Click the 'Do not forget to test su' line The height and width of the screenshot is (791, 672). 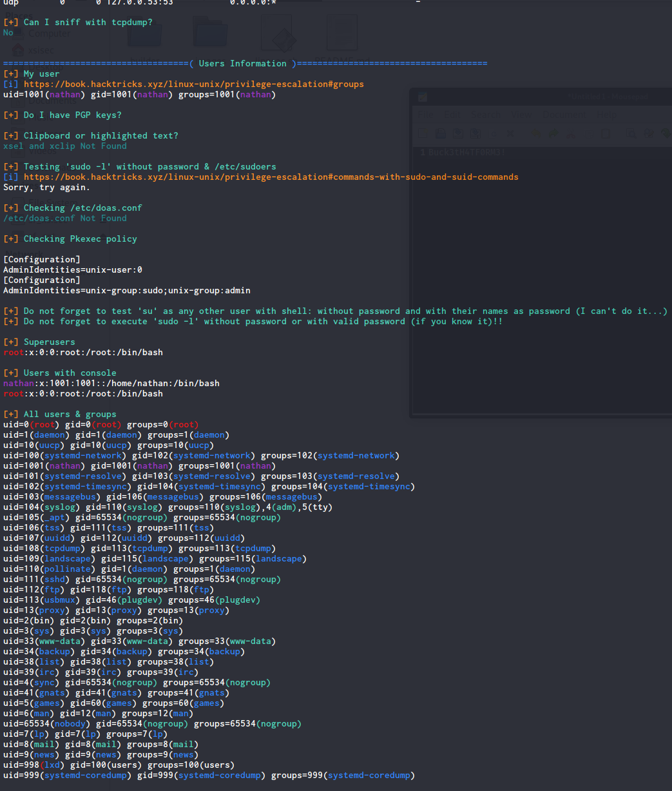pyautogui.click(x=336, y=311)
